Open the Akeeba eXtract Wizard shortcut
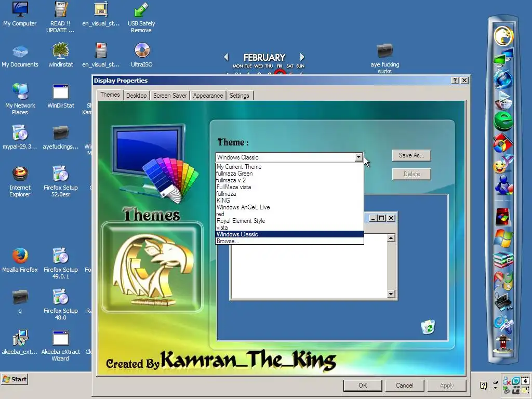The image size is (532, 399). click(x=61, y=345)
